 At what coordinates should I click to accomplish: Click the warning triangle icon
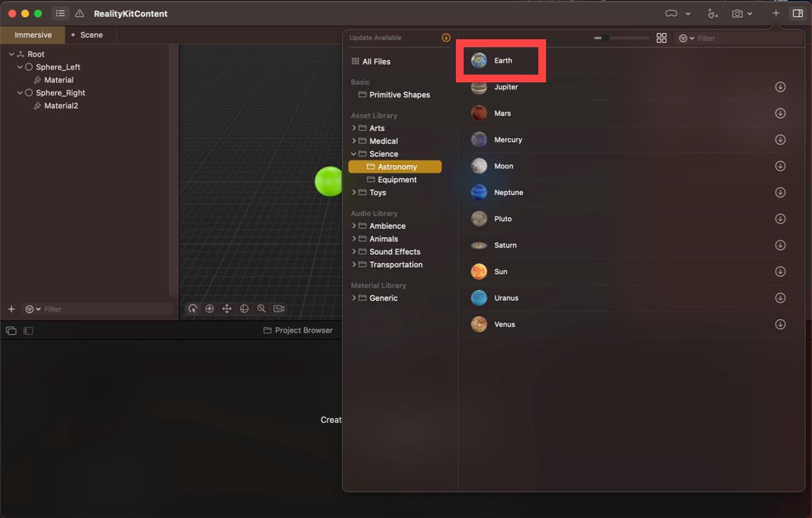point(80,14)
